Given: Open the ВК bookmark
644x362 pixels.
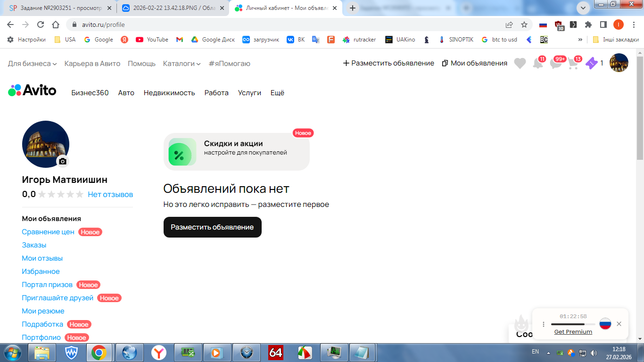Looking at the screenshot, I should click(296, 40).
